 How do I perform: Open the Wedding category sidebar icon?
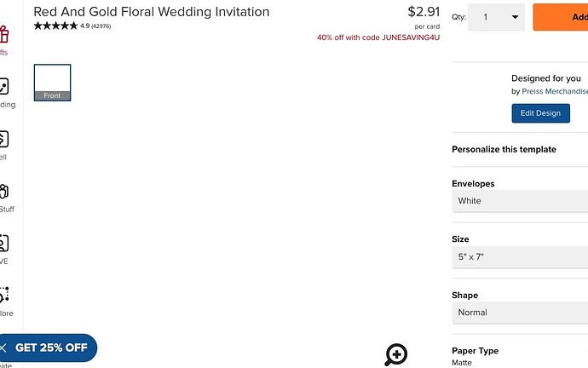[x=3, y=87]
